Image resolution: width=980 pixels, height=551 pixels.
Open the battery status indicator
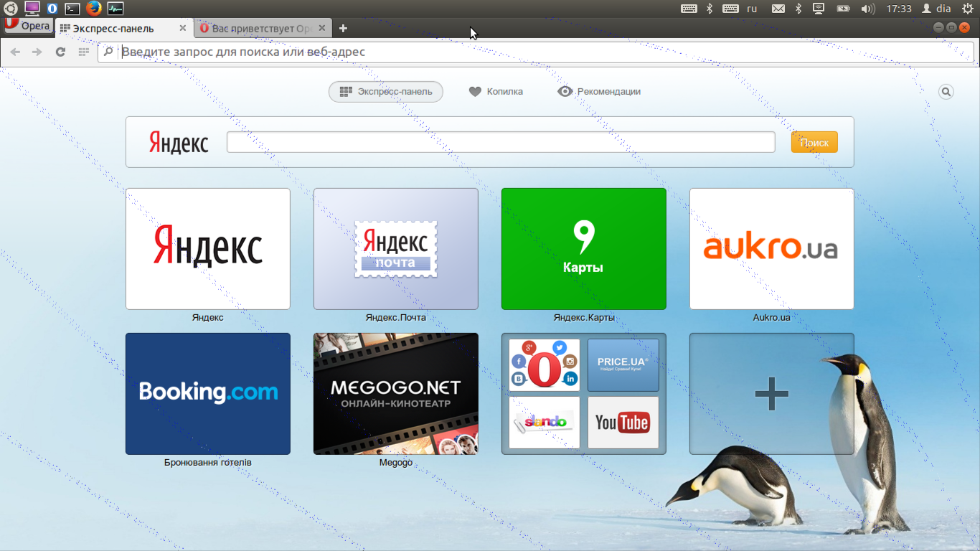click(844, 9)
